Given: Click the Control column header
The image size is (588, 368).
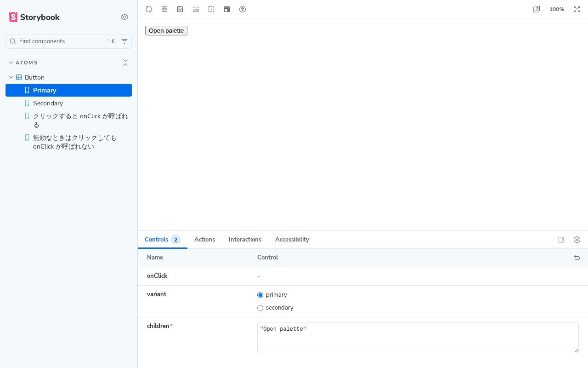Looking at the screenshot, I should pyautogui.click(x=267, y=258).
